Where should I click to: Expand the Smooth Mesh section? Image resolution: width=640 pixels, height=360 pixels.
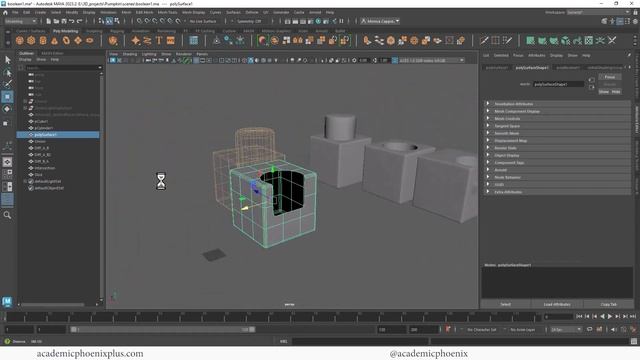click(x=557, y=133)
